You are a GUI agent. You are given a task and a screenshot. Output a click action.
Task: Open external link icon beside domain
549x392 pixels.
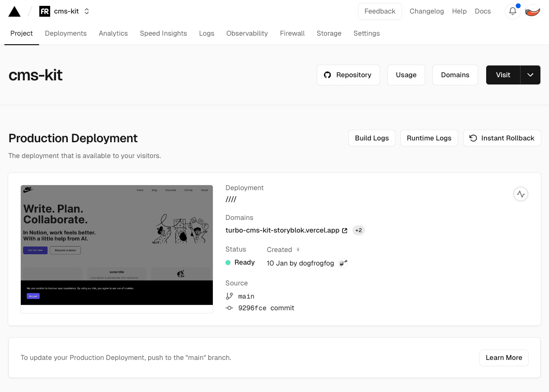345,230
